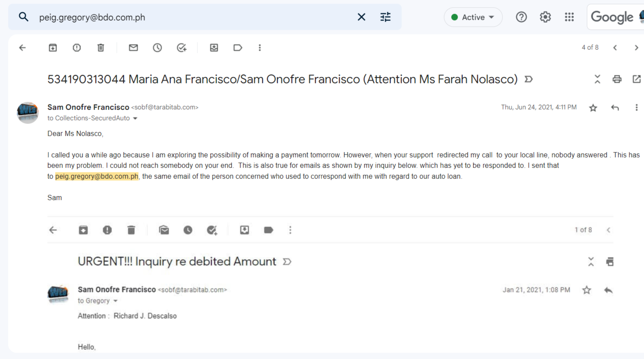644x359 pixels.
Task: Click print icon beside URGENT subject
Action: click(x=610, y=262)
